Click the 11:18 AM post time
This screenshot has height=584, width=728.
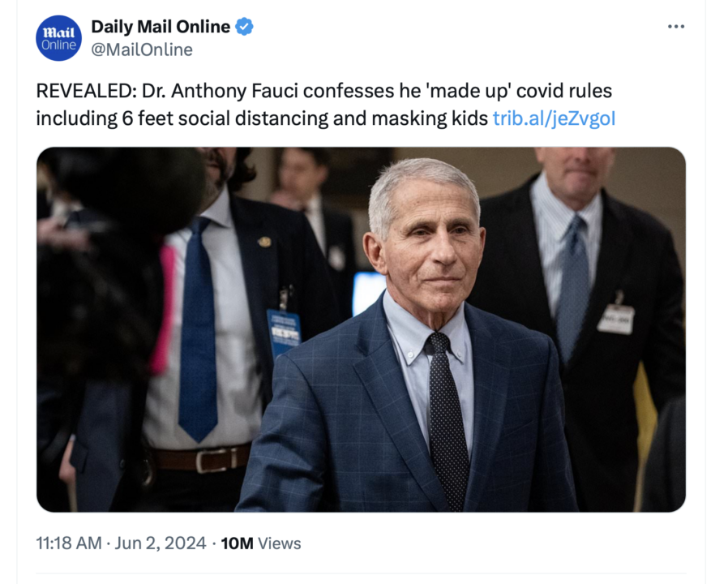point(71,543)
